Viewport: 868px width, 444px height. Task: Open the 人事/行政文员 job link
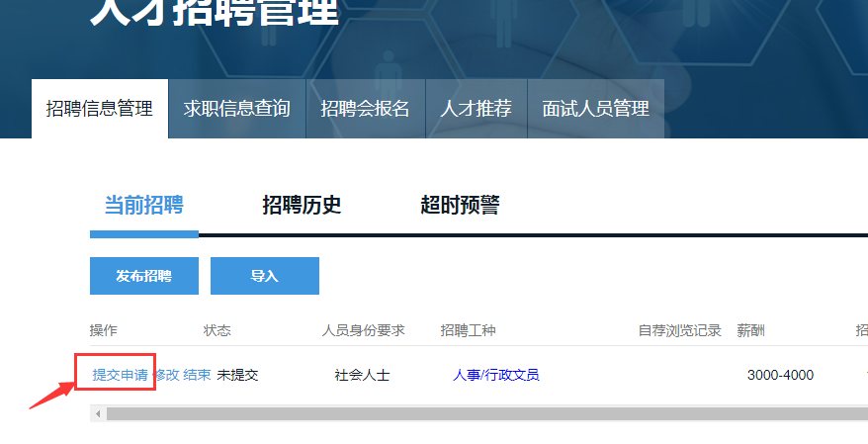[495, 375]
